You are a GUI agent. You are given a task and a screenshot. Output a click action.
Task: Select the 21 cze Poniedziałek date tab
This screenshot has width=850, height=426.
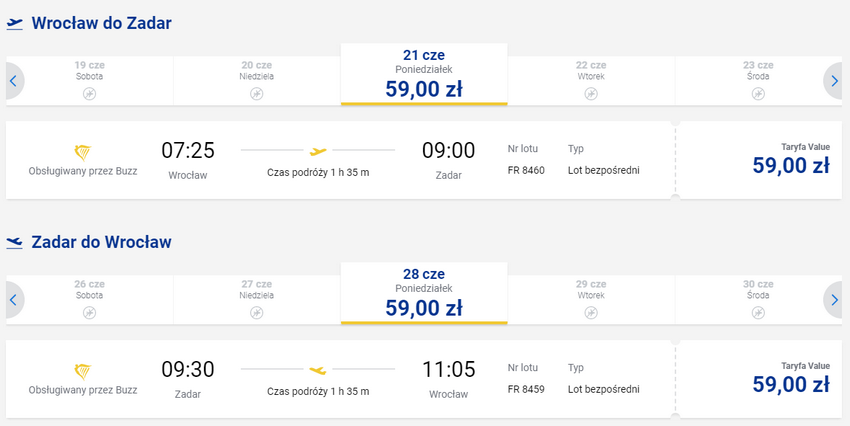(424, 74)
